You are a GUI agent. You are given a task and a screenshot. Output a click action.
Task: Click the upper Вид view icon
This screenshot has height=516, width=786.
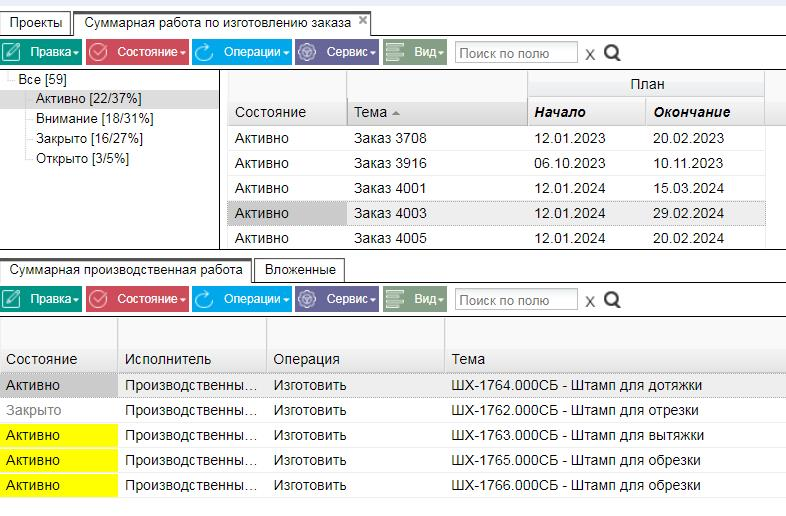point(395,52)
